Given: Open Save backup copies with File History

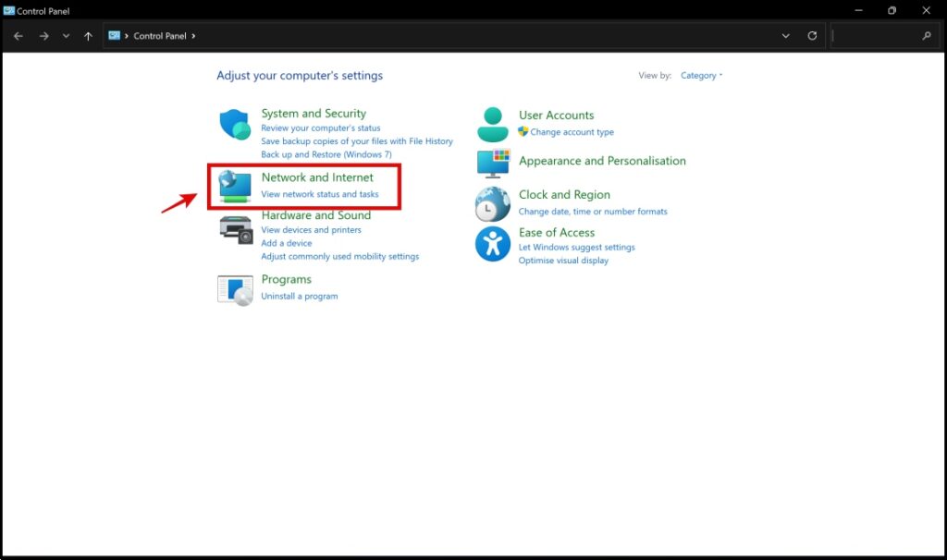Looking at the screenshot, I should pyautogui.click(x=357, y=141).
